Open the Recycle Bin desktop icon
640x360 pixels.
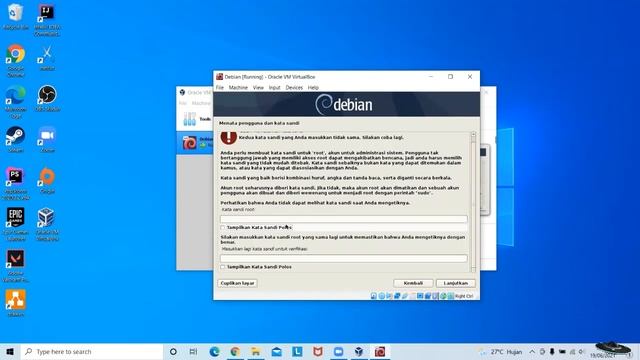click(16, 17)
